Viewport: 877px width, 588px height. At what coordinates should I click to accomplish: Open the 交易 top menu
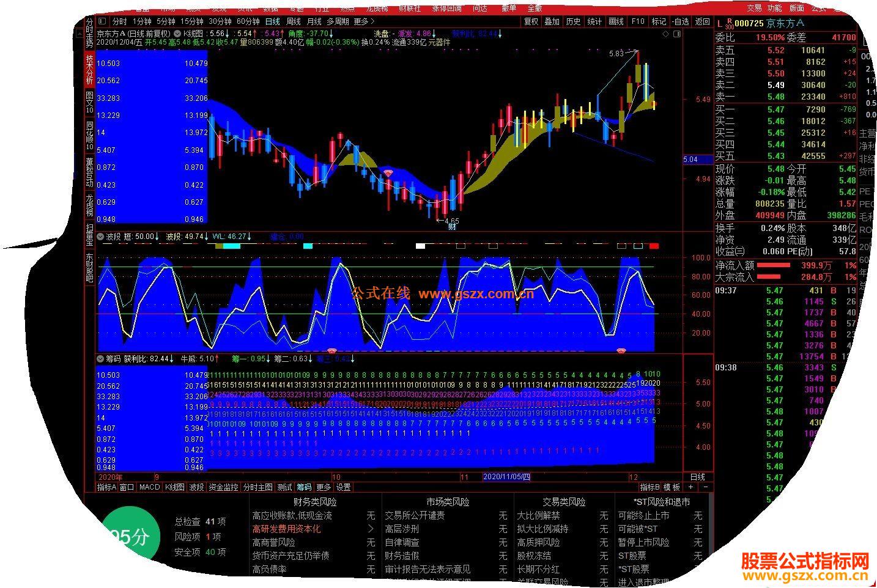(x=755, y=8)
